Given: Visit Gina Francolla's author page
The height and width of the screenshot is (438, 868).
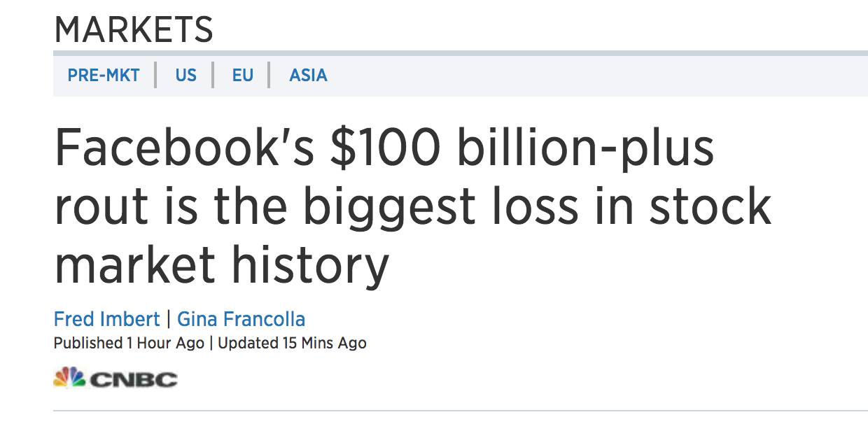Looking at the screenshot, I should point(241,319).
